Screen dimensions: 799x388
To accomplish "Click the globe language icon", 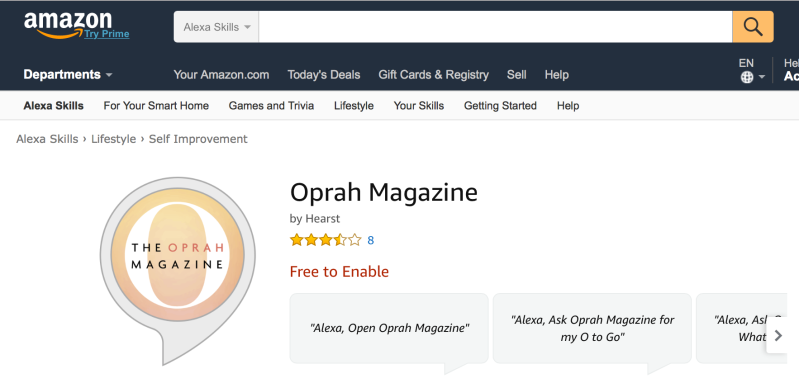I will click(747, 77).
